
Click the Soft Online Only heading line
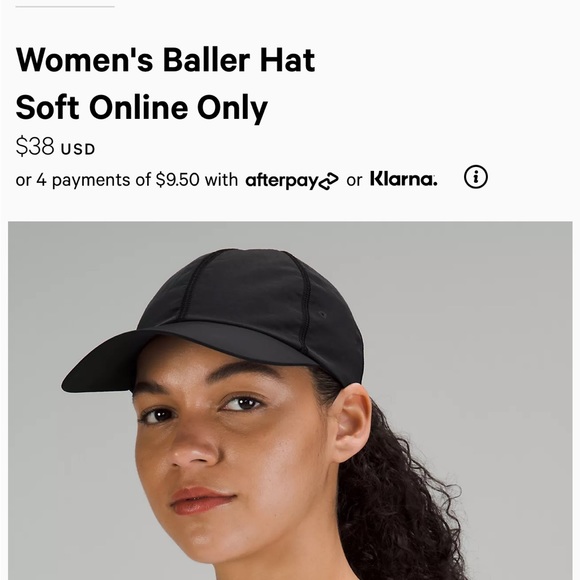point(141,108)
